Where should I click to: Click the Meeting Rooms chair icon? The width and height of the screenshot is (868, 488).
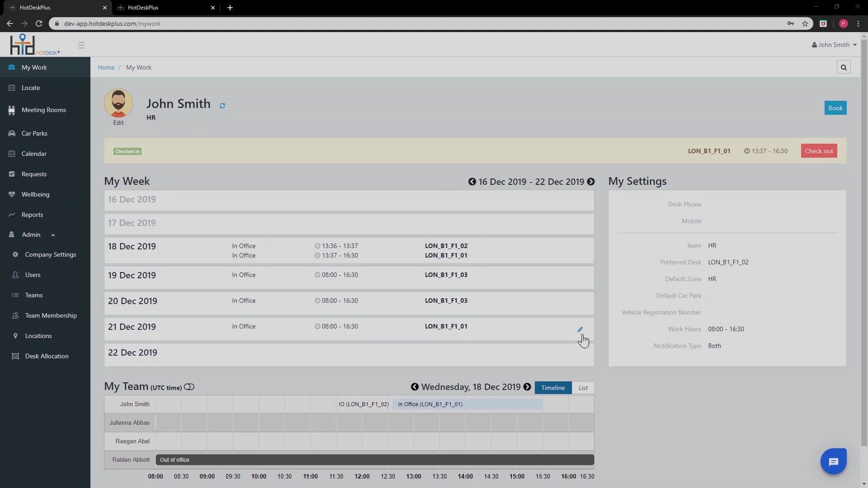[x=12, y=110]
